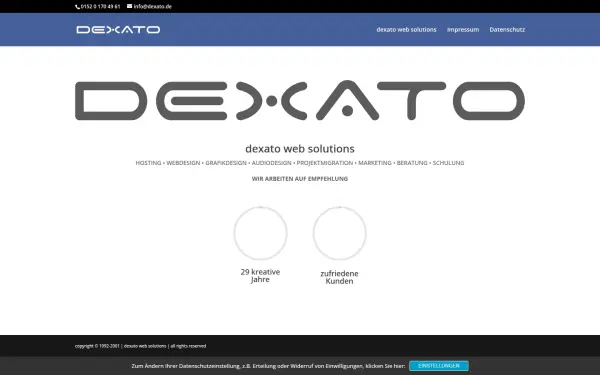Image resolution: width=600 pixels, height=375 pixels.
Task: Click the small DEXATO logo in the header
Action: 118,30
